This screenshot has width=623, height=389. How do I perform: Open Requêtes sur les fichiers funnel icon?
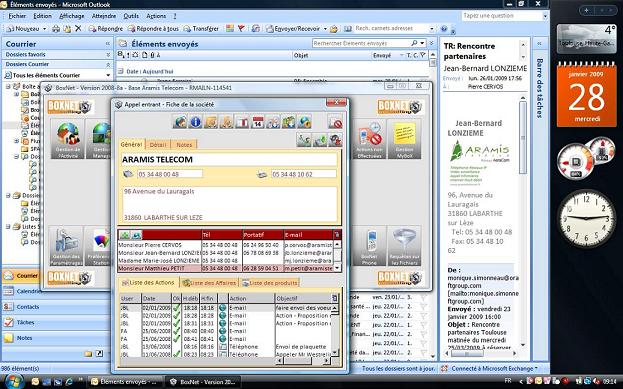pos(404,246)
